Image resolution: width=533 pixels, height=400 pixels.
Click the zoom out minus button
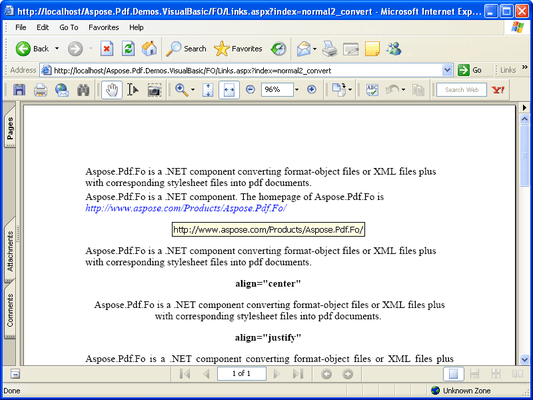(x=251, y=90)
